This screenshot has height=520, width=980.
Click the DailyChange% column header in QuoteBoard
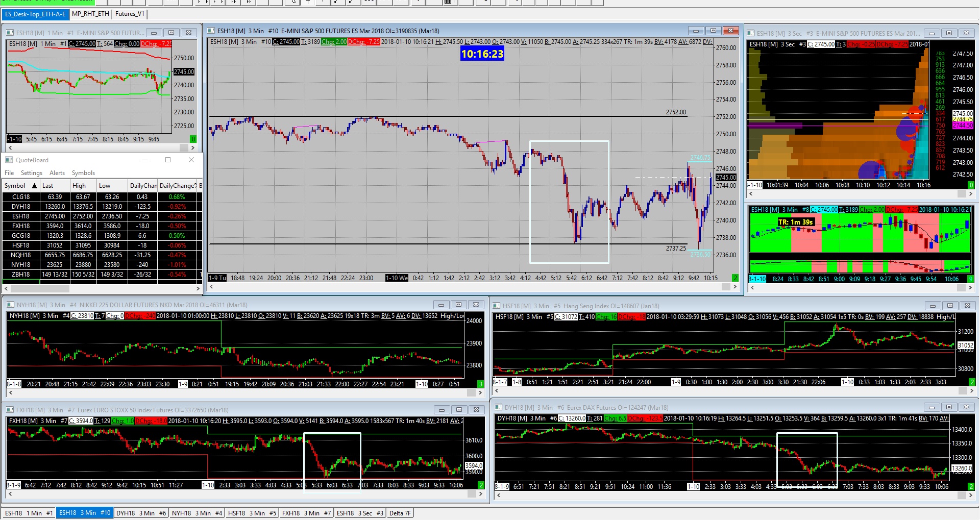pos(177,186)
